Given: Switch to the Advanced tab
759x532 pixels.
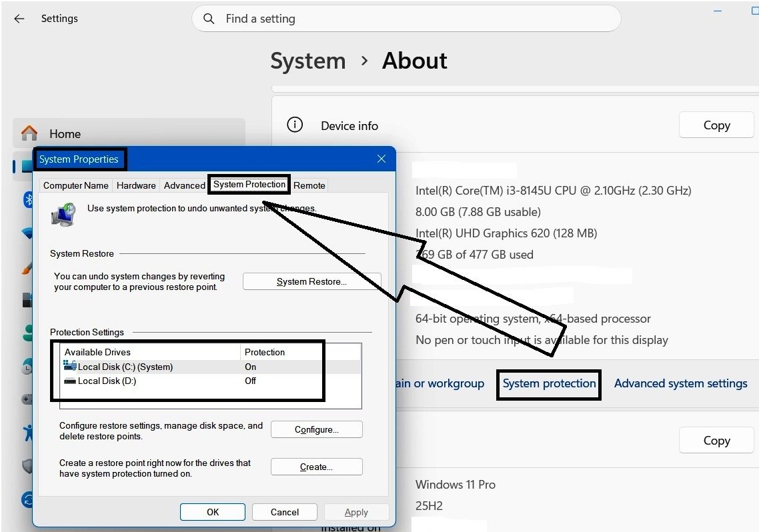Looking at the screenshot, I should click(x=185, y=185).
